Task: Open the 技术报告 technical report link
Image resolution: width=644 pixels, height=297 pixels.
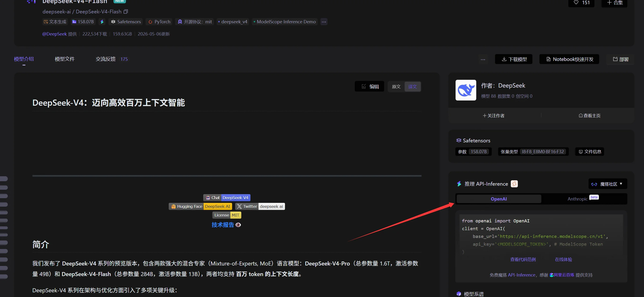Action: point(223,225)
